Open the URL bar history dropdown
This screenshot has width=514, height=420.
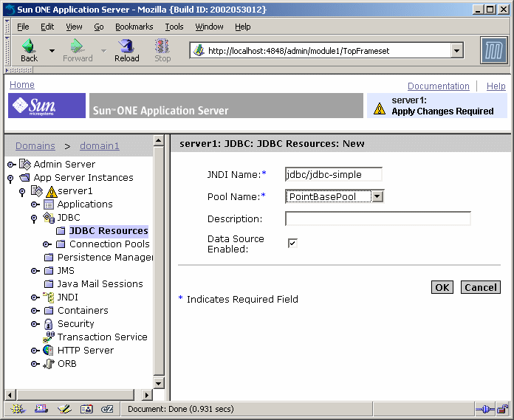[456, 51]
